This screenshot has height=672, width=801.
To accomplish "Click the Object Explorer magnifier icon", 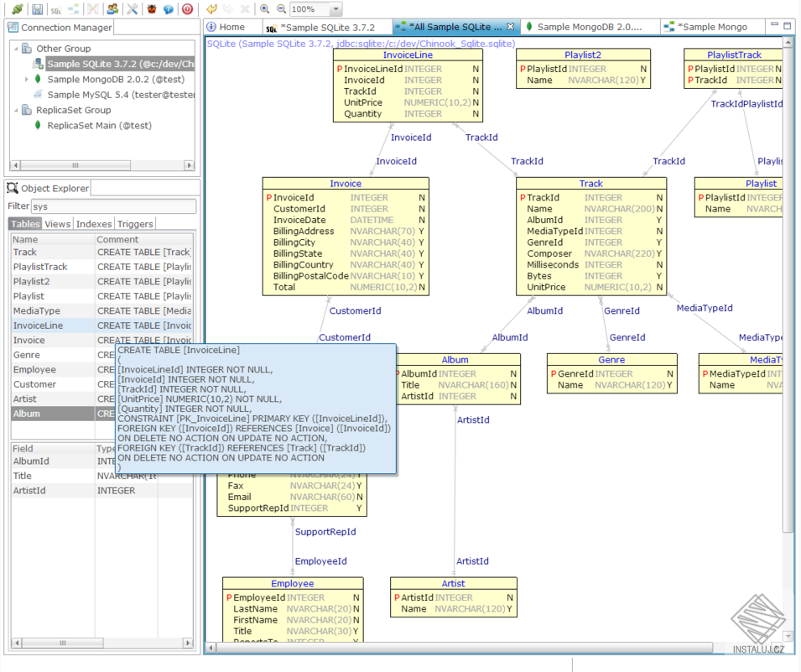I will tap(13, 188).
